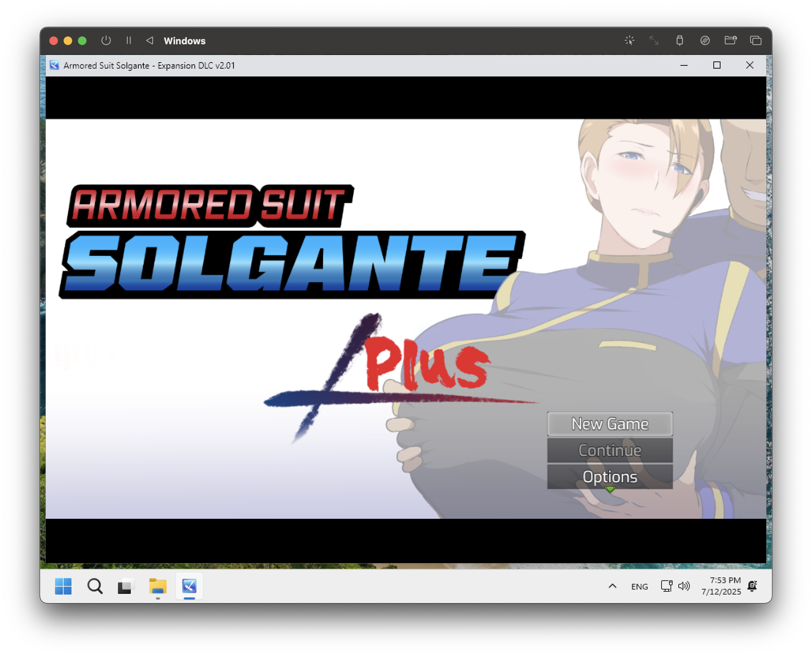812x656 pixels.
Task: Open the USB device icon in VM toolbar
Action: pos(679,40)
